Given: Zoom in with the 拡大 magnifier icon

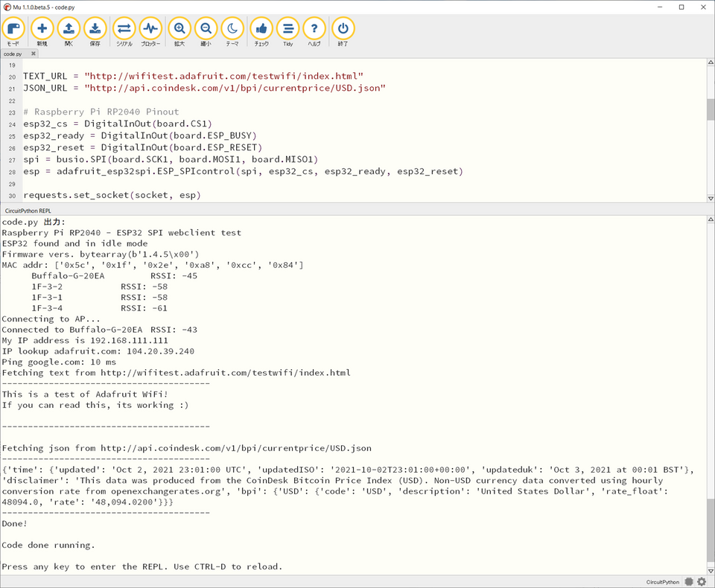Looking at the screenshot, I should [179, 30].
